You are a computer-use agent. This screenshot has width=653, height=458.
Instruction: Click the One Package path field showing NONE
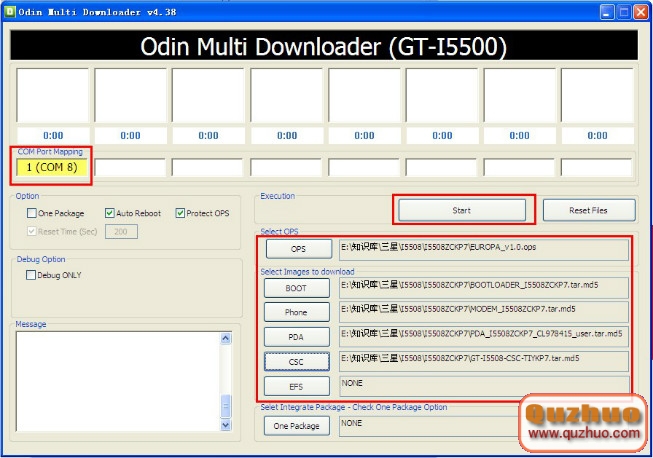429,426
